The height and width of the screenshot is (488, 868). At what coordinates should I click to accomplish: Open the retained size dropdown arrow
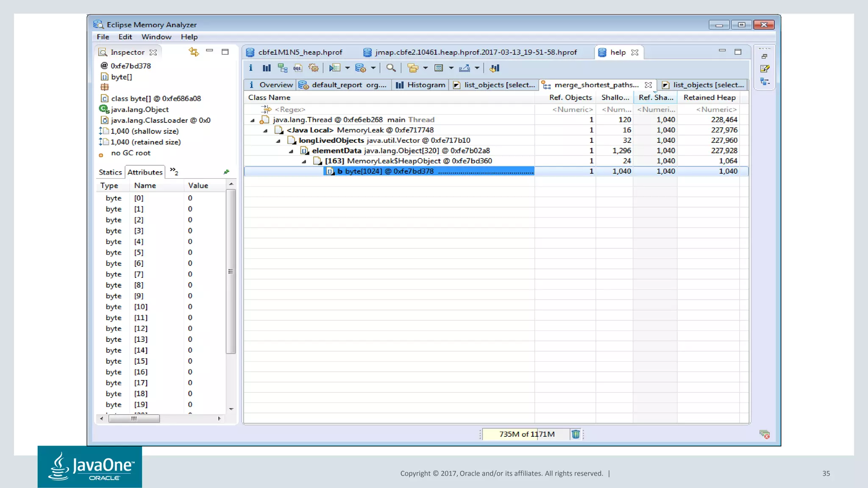click(451, 68)
